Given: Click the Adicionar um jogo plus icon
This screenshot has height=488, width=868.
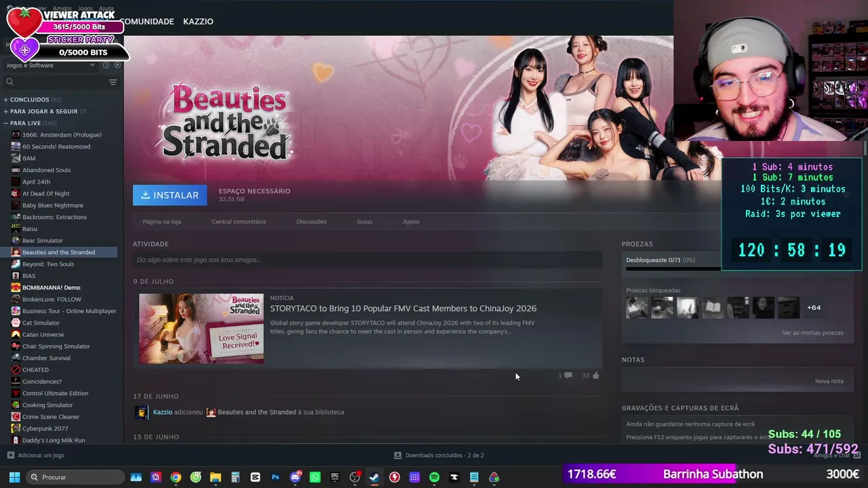Looking at the screenshot, I should pos(10,455).
